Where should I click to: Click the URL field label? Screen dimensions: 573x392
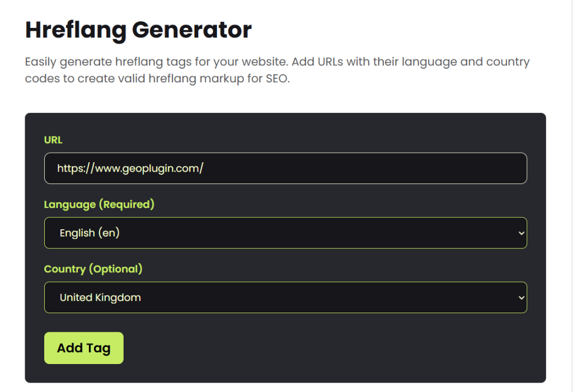click(x=52, y=140)
